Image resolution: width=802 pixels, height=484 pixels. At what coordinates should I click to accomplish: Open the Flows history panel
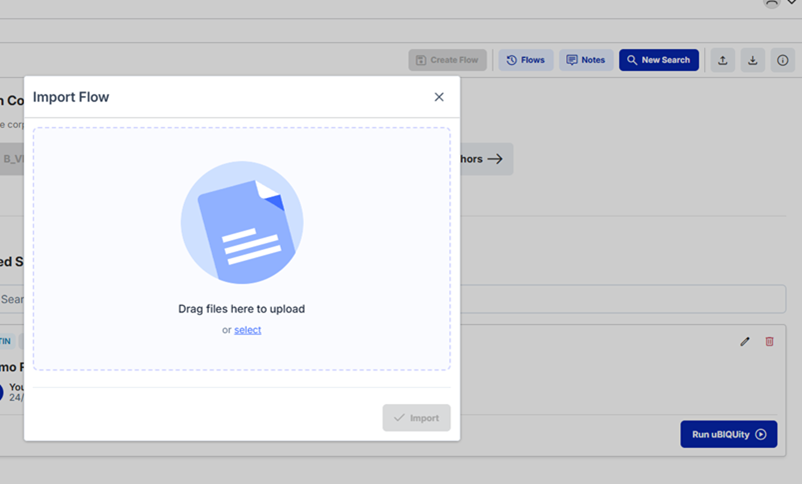[x=525, y=60]
